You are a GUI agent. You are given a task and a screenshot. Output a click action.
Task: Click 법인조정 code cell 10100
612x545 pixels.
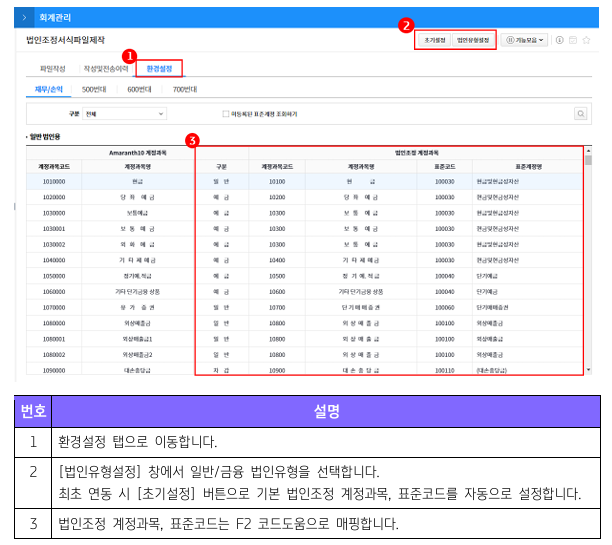277,182
